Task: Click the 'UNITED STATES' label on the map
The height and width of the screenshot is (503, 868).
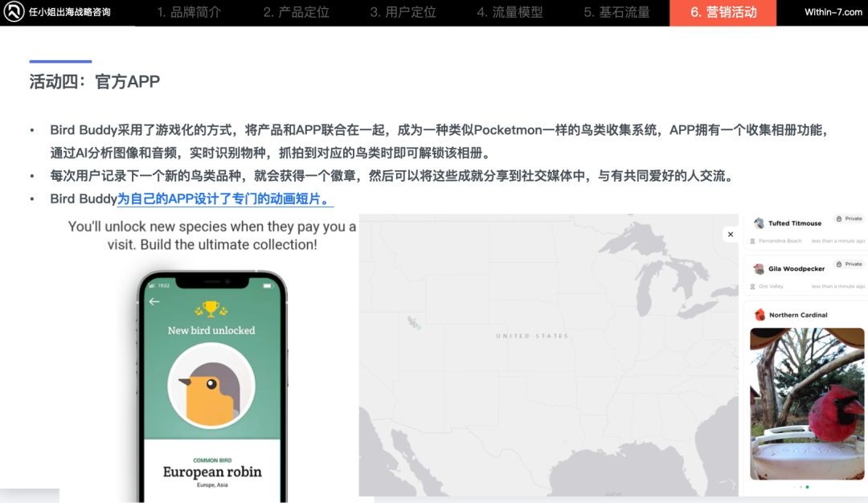Action: pyautogui.click(x=531, y=336)
